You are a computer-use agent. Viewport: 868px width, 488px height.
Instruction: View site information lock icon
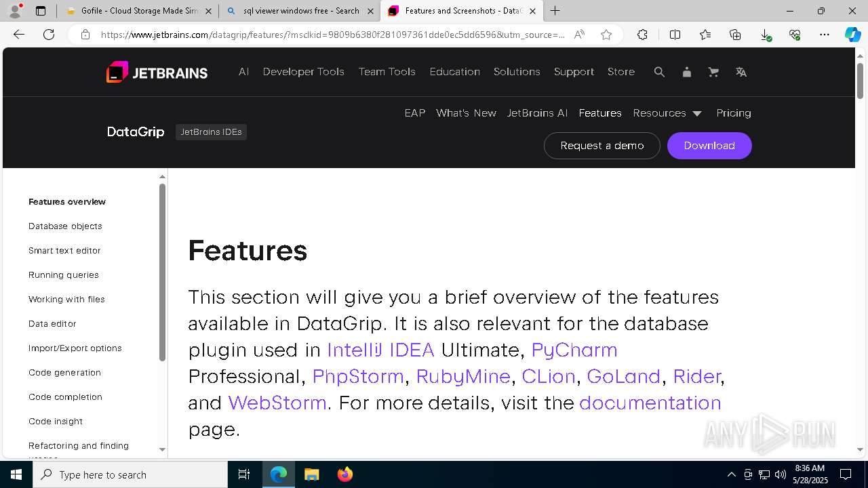click(85, 35)
